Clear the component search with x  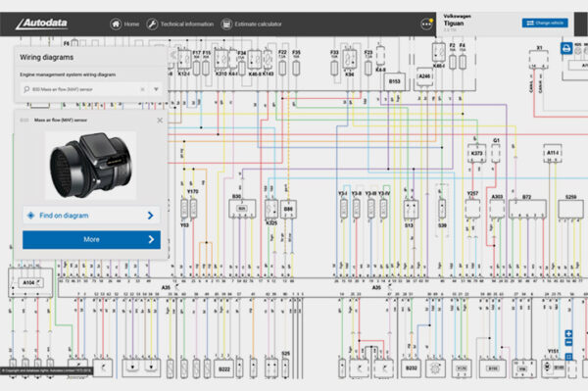click(x=142, y=89)
